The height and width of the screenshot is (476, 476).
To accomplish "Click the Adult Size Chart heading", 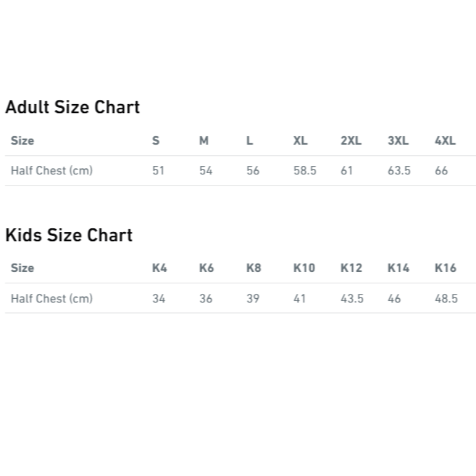I will click(73, 107).
